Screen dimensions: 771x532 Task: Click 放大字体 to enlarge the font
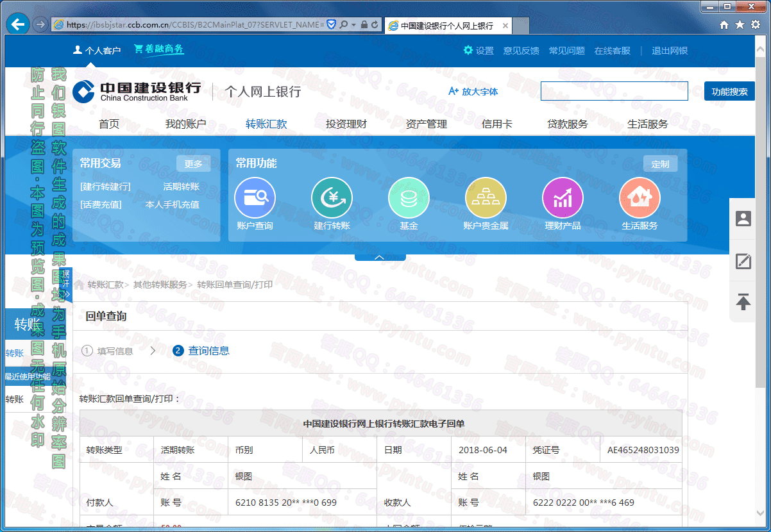pyautogui.click(x=473, y=92)
